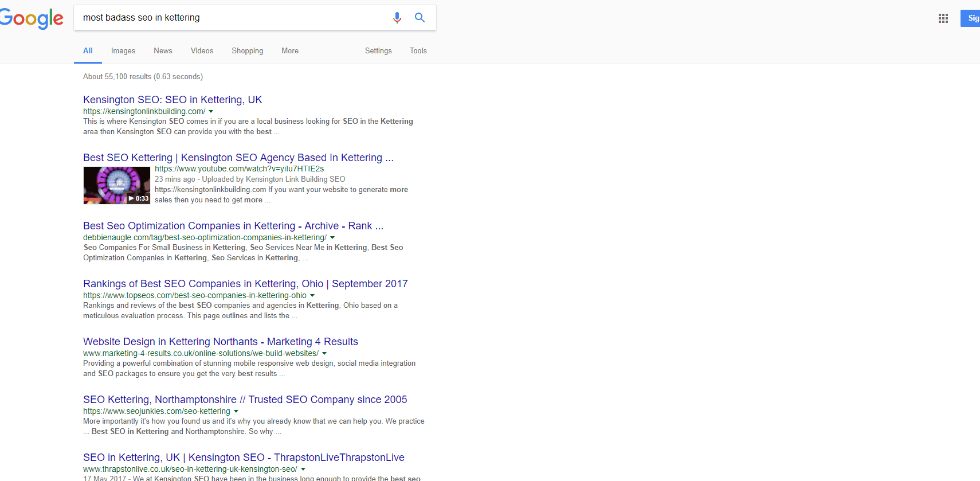Click the blue search magnifier icon

[x=420, y=18]
